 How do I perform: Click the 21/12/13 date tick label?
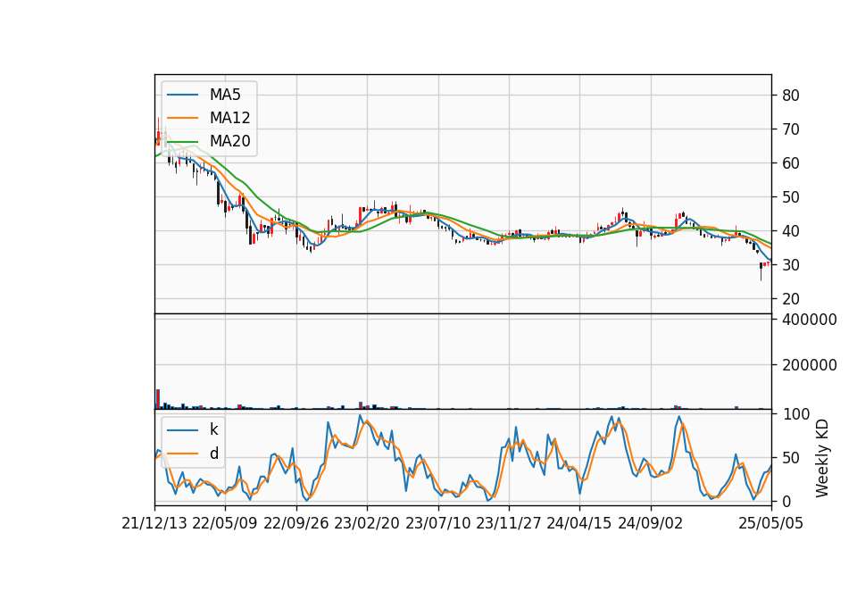click(x=154, y=523)
